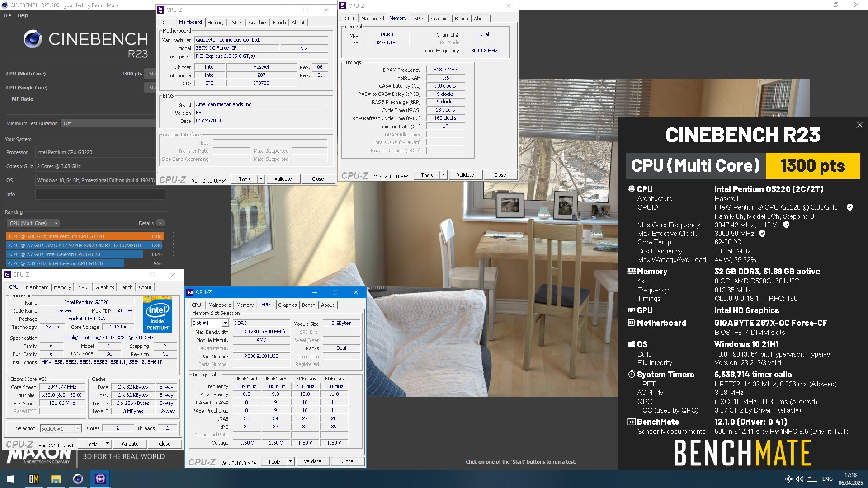Click the CPU chip icon in BenchMate panel
868x488 pixels.
(x=631, y=189)
